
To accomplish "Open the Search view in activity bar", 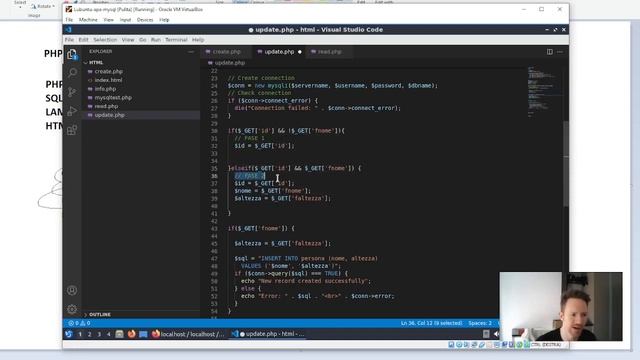I will 72,73.
